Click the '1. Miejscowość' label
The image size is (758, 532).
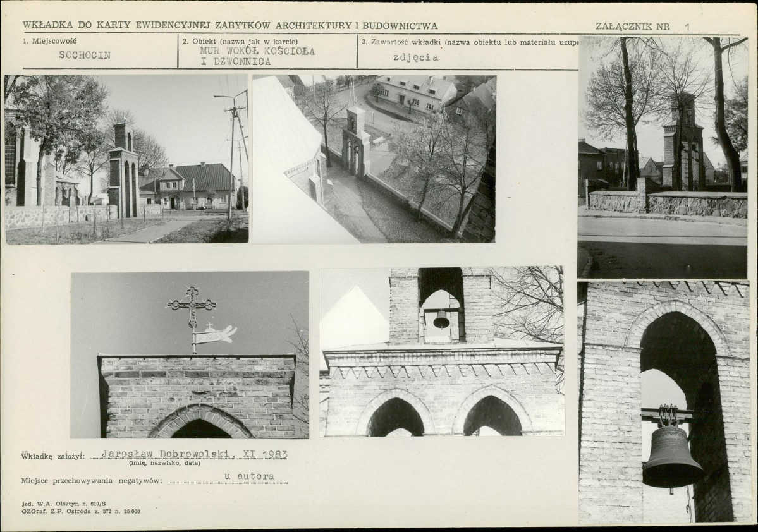pyautogui.click(x=50, y=41)
